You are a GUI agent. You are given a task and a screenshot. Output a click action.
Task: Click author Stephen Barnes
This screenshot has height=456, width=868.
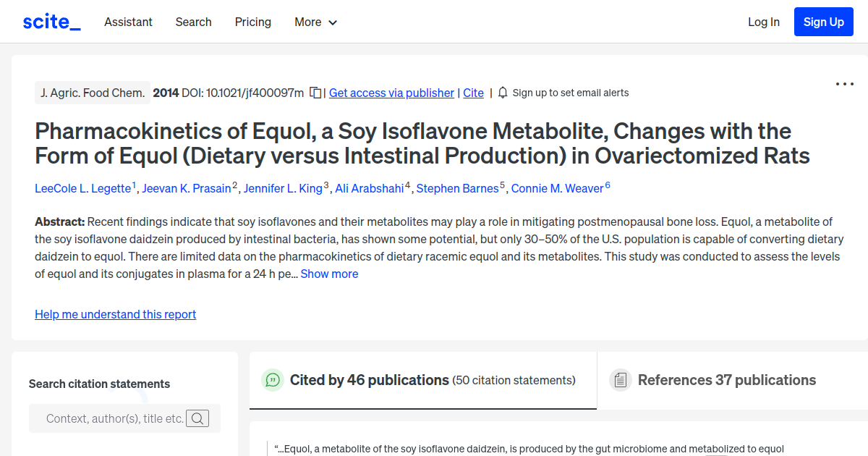[x=458, y=188]
